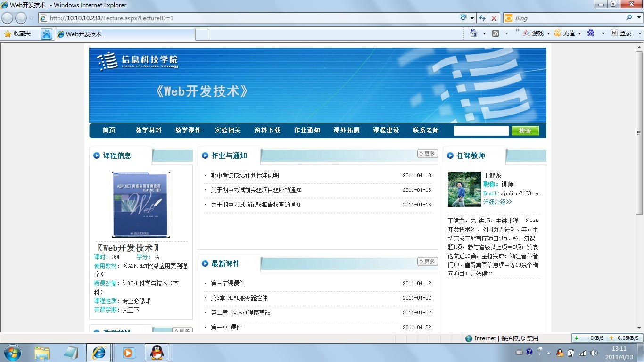This screenshot has height=362, width=644.
Task: Open the media player taskbar icon
Action: pos(128,352)
